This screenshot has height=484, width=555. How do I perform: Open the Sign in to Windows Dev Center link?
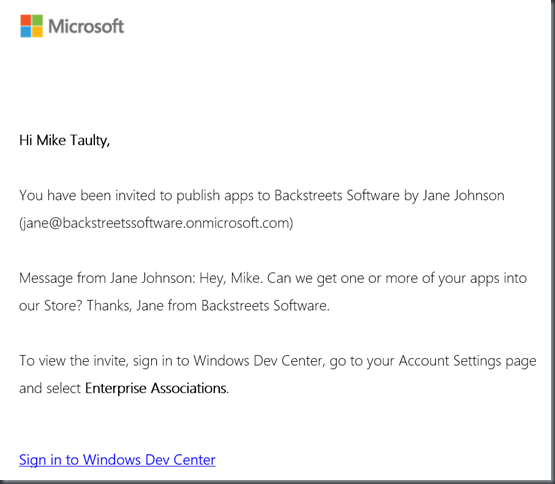pos(117,460)
